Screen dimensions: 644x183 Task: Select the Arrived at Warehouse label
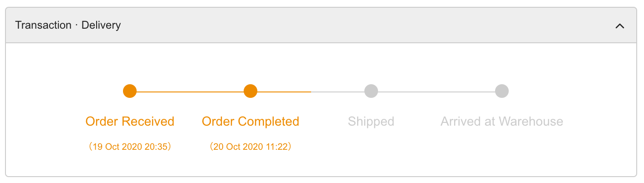pyautogui.click(x=502, y=122)
